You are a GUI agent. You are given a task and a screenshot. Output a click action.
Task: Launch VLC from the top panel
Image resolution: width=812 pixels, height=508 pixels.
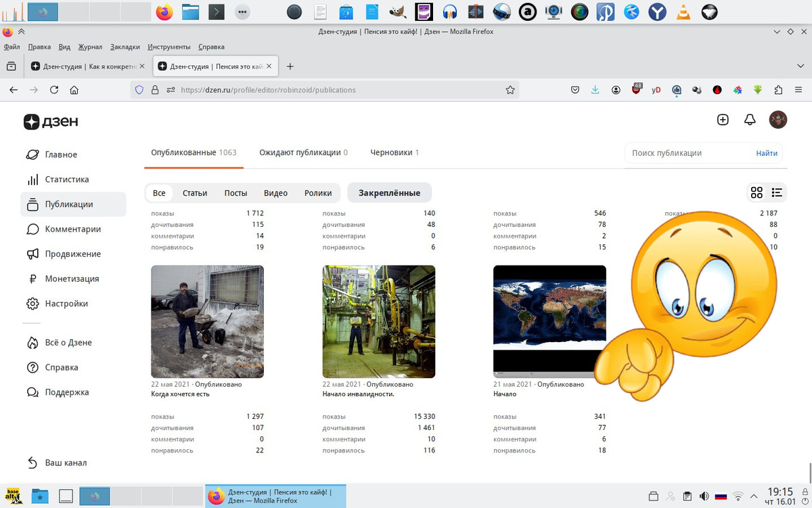click(683, 12)
